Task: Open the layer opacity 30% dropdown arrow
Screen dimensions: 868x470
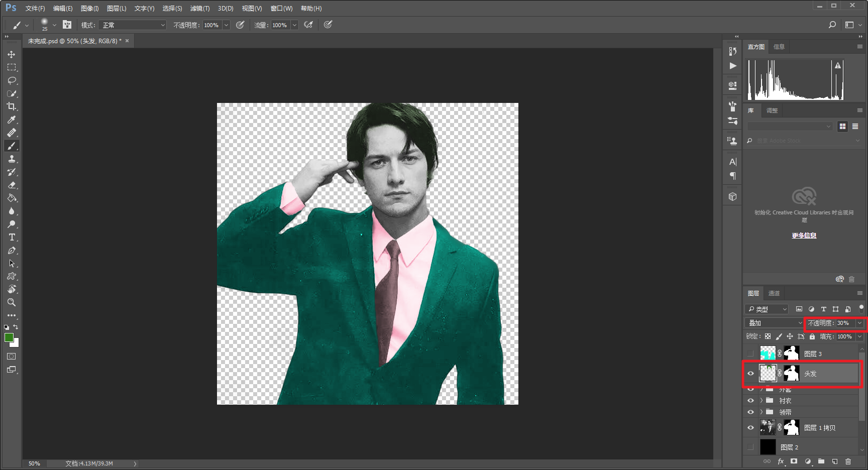Action: pyautogui.click(x=860, y=323)
